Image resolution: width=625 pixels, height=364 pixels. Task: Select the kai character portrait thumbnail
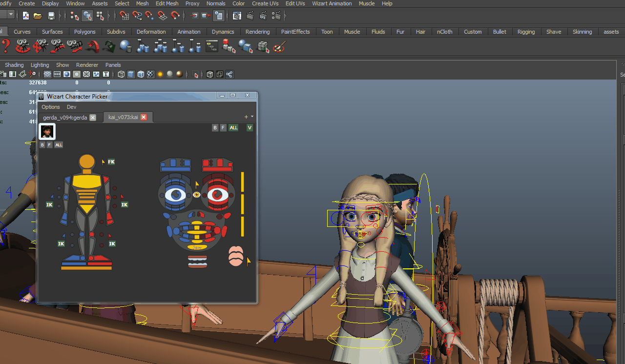47,131
